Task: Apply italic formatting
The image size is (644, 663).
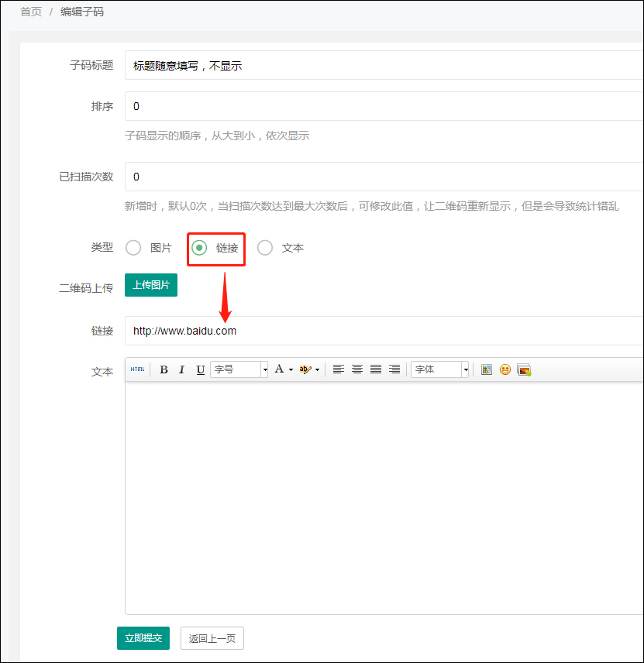Action: (181, 369)
